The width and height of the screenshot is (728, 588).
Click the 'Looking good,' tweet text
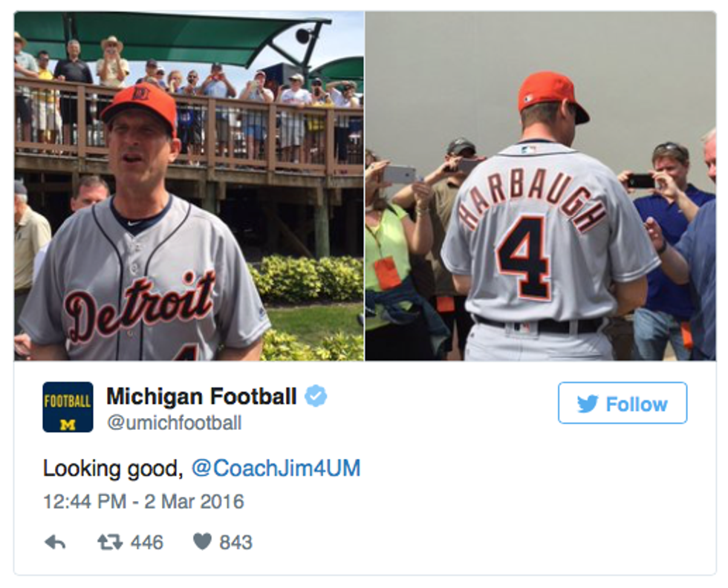click(x=113, y=468)
